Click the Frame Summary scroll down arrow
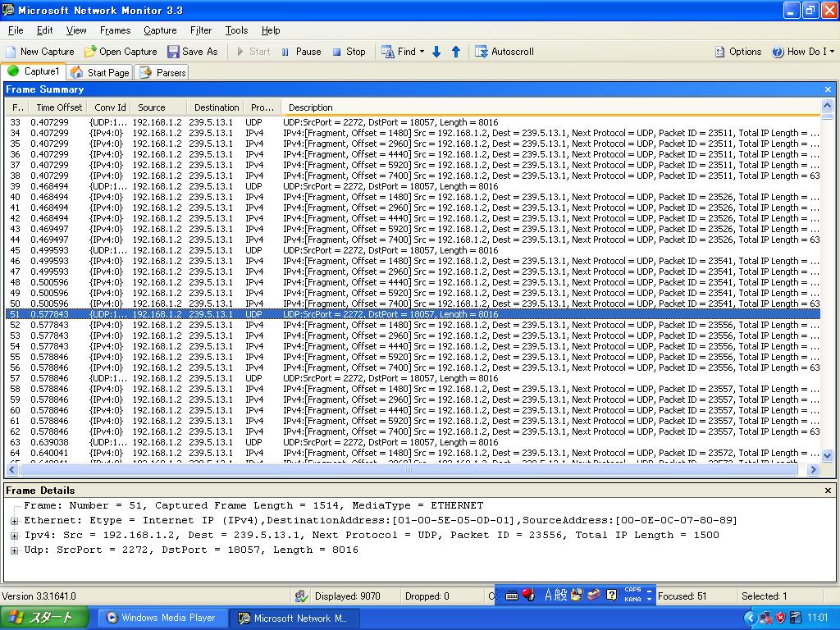Screen dimensions: 840x630 click(x=827, y=456)
